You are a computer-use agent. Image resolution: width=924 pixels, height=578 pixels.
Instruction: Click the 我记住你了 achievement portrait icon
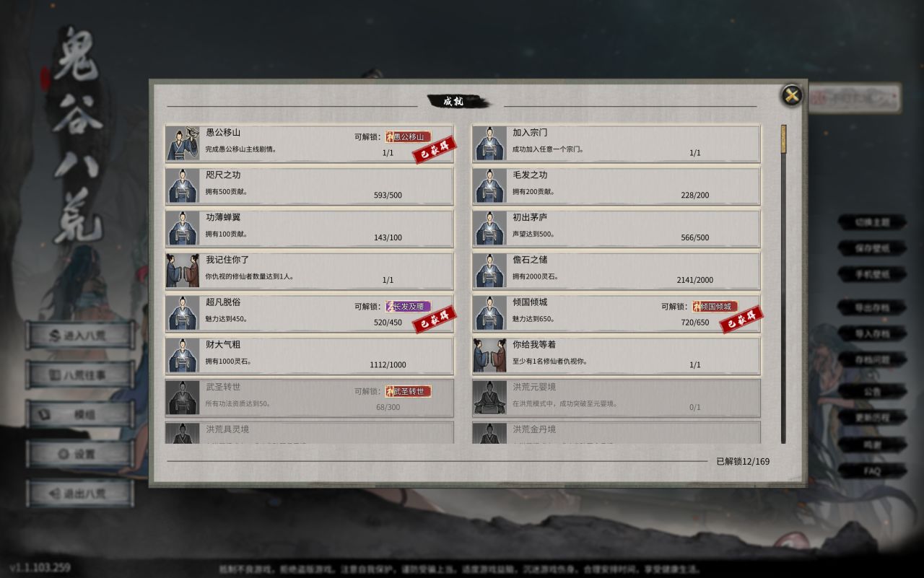[183, 271]
